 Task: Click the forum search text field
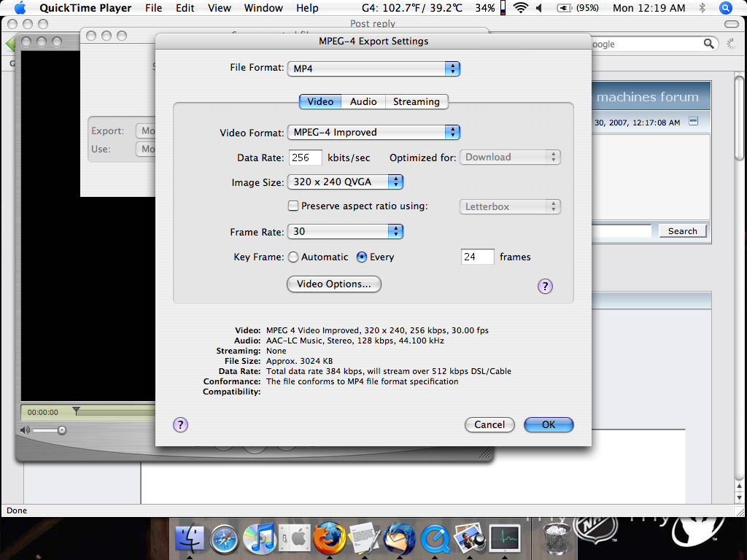click(621, 231)
